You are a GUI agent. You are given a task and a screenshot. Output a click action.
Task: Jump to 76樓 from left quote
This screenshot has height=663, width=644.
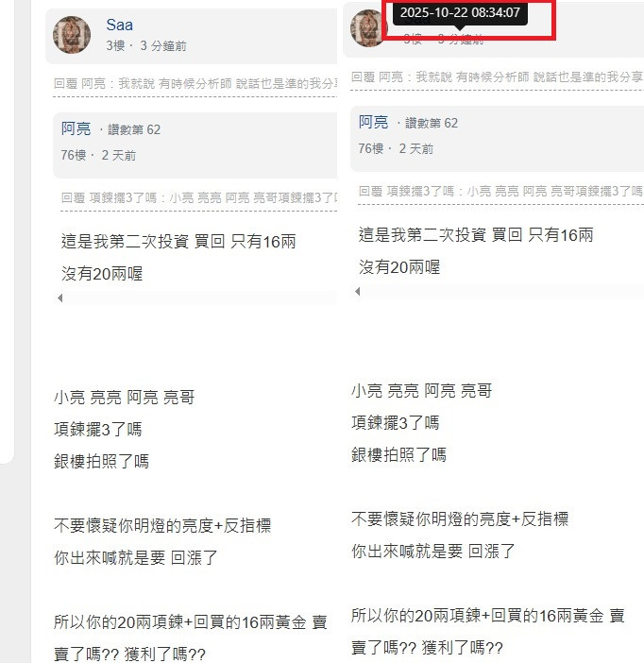74,155
